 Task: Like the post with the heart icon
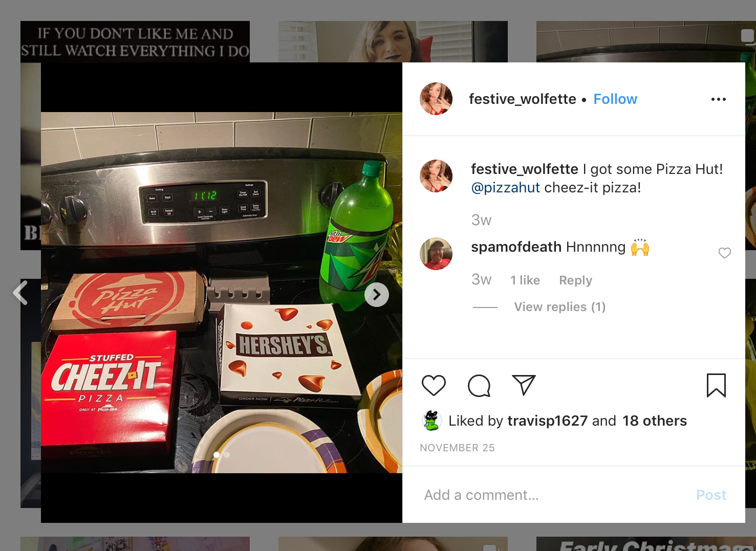pos(434,385)
